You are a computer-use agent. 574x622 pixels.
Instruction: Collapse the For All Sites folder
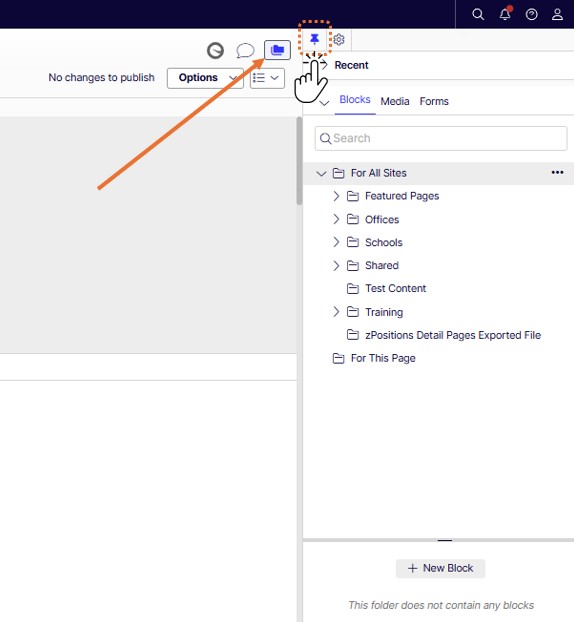coord(321,173)
